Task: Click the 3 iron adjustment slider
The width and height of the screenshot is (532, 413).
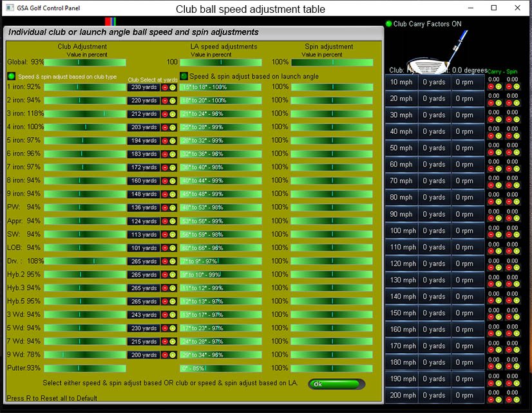Action: click(84, 114)
